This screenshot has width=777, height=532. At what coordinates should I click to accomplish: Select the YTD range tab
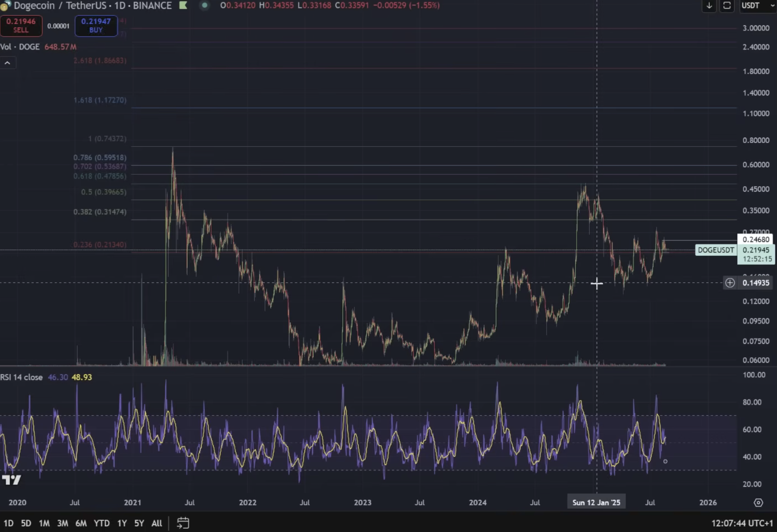click(102, 523)
